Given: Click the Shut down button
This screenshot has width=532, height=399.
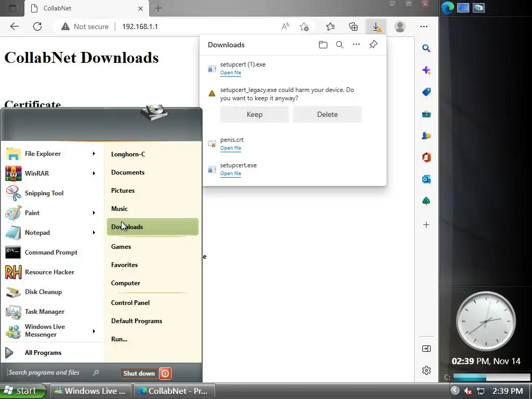Looking at the screenshot, I should 139,373.
